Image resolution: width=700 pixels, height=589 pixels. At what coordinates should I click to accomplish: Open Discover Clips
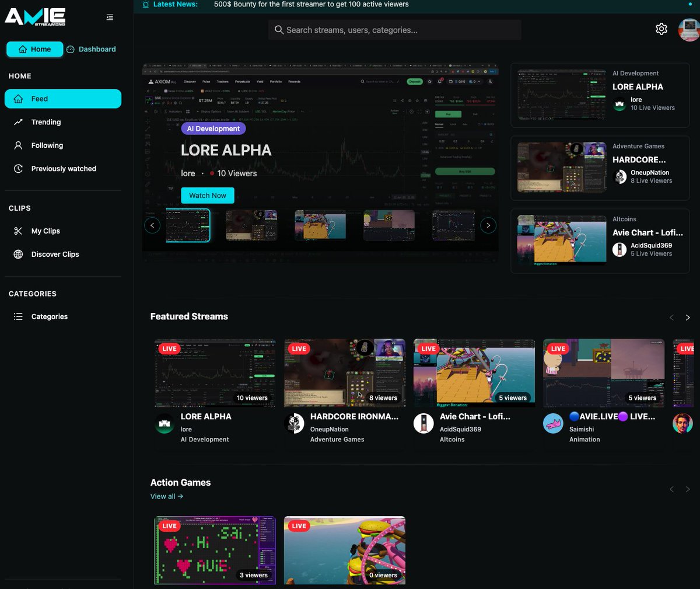click(x=55, y=254)
